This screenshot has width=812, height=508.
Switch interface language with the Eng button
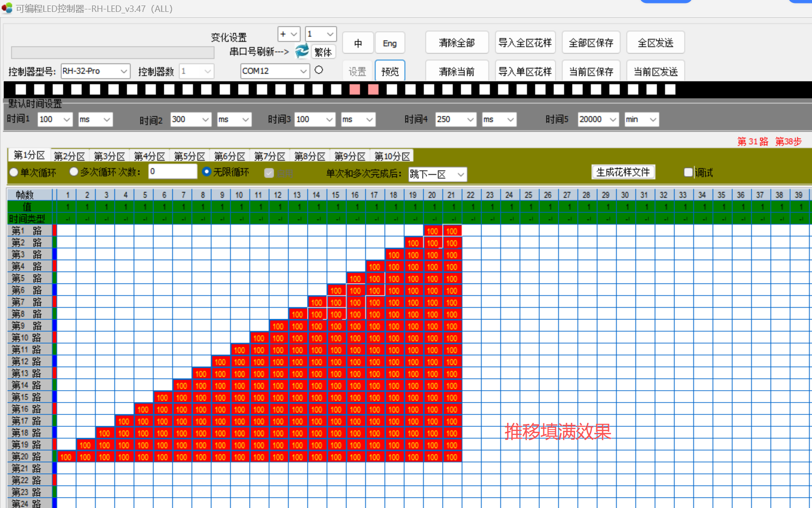(390, 43)
